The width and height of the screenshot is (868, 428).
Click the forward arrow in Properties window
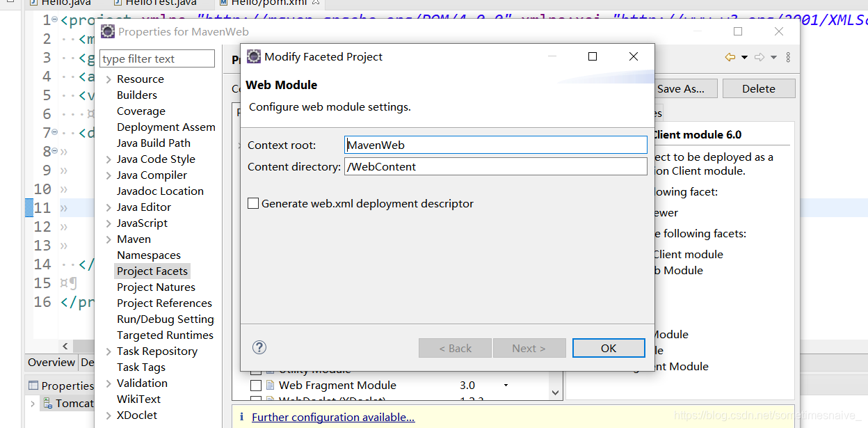tap(759, 57)
